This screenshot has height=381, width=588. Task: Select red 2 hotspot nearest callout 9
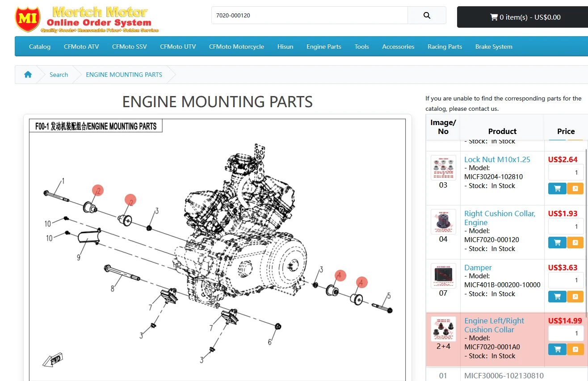click(130, 200)
